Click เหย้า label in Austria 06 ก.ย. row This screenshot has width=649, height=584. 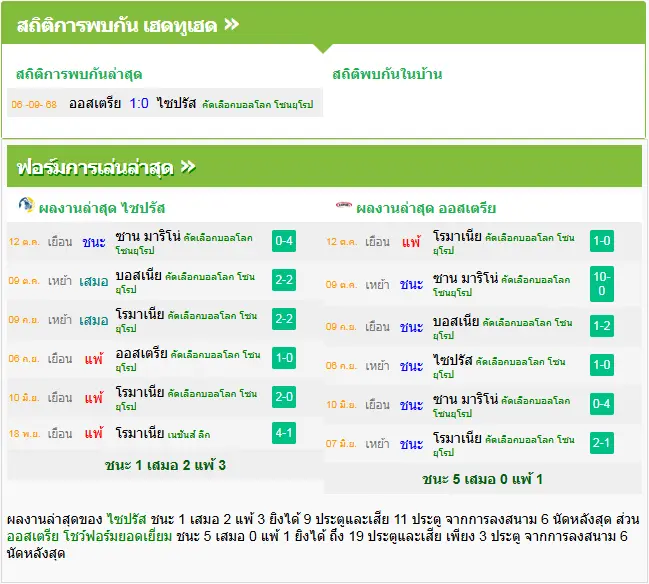377,366
